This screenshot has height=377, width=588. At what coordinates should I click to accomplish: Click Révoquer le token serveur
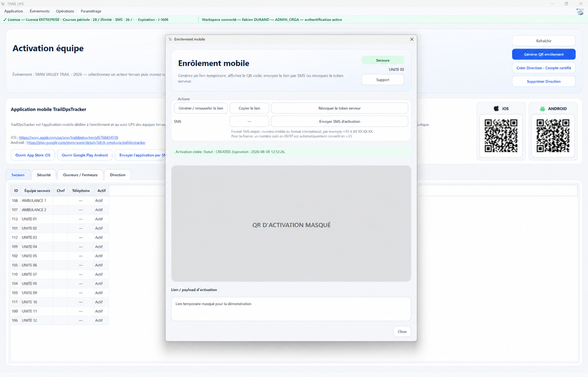[340, 108]
